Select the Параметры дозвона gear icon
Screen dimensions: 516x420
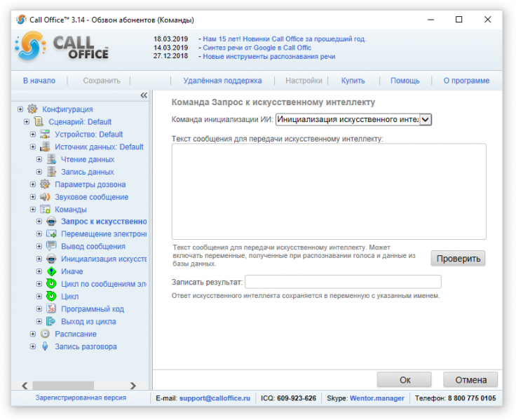point(45,184)
